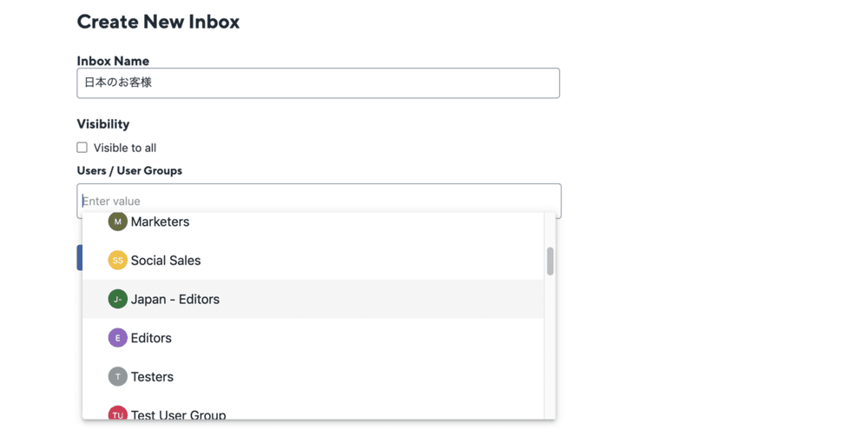Select the 'Test User Group' entry

click(178, 414)
